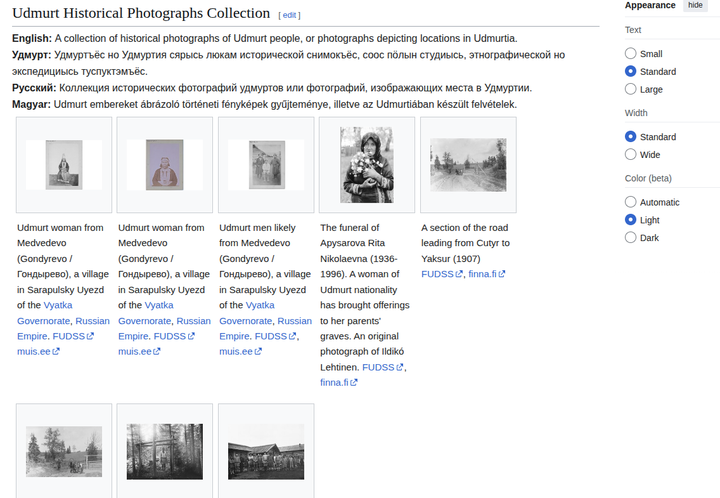Viewport: 720px width, 498px height.
Task: Choose Large text size option
Action: [x=630, y=90]
